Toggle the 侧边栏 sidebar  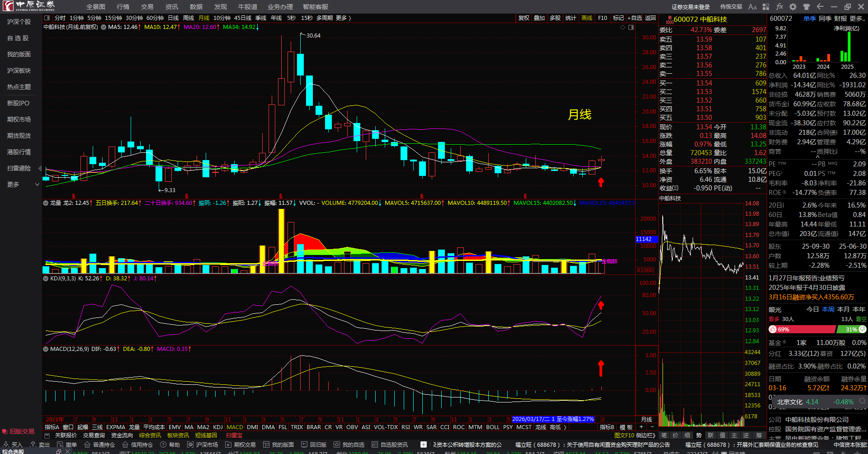[646, 435]
